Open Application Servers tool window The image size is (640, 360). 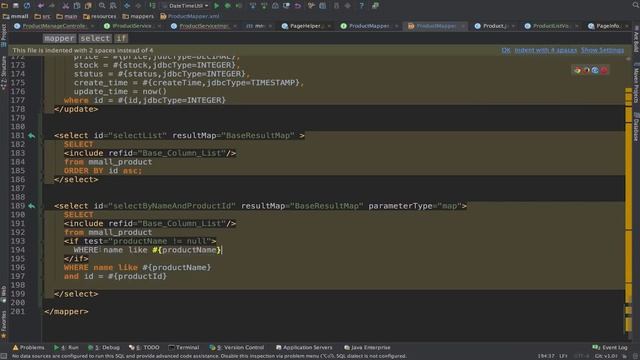coord(304,347)
